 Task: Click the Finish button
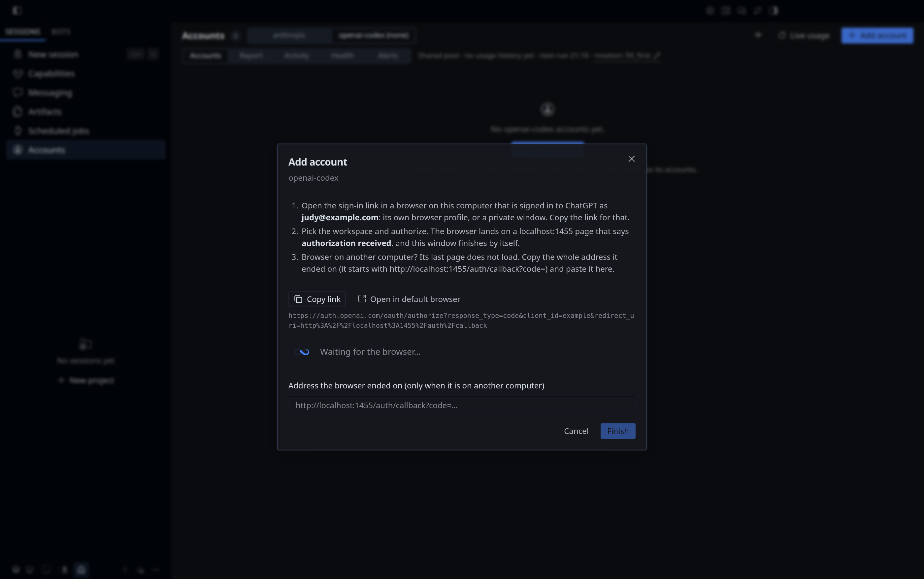618,431
